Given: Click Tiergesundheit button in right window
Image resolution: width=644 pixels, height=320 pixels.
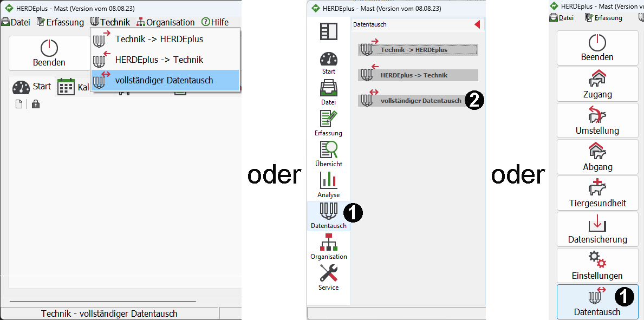Looking at the screenshot, I should click(597, 193).
